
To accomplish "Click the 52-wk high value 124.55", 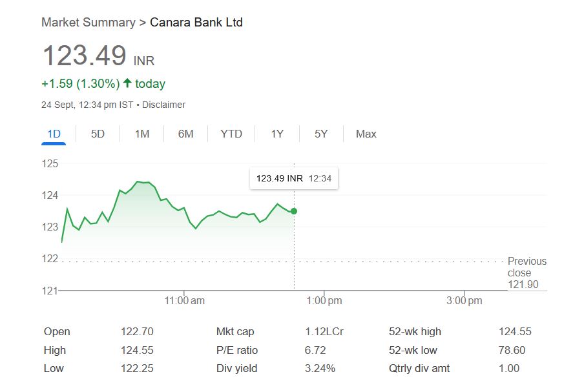I will pos(515,332).
